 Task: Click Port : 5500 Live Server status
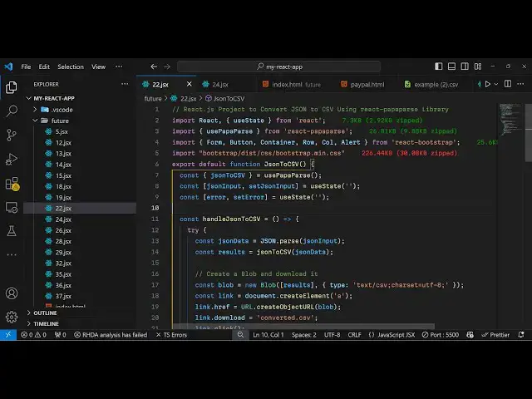440,335
